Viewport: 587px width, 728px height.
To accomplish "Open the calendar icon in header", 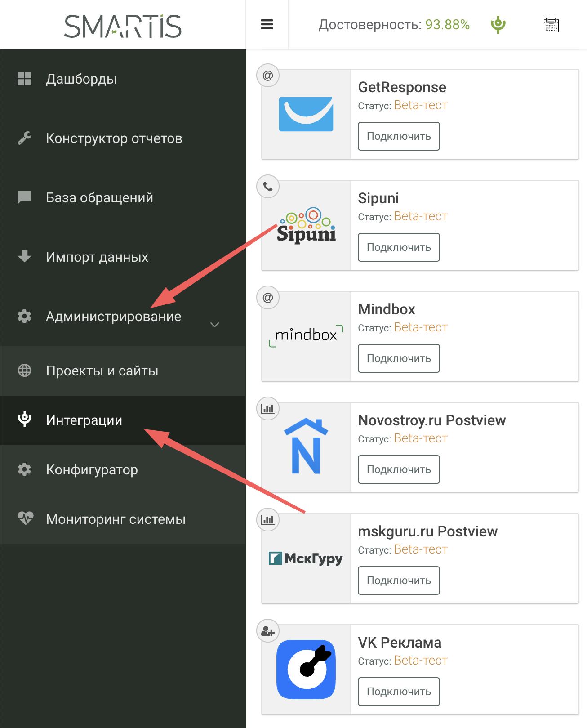I will coord(551,25).
